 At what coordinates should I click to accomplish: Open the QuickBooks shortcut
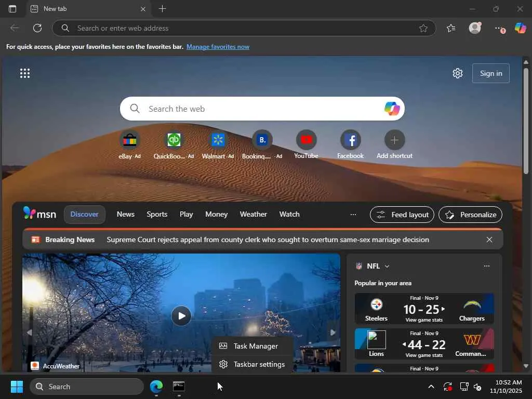[x=174, y=145]
